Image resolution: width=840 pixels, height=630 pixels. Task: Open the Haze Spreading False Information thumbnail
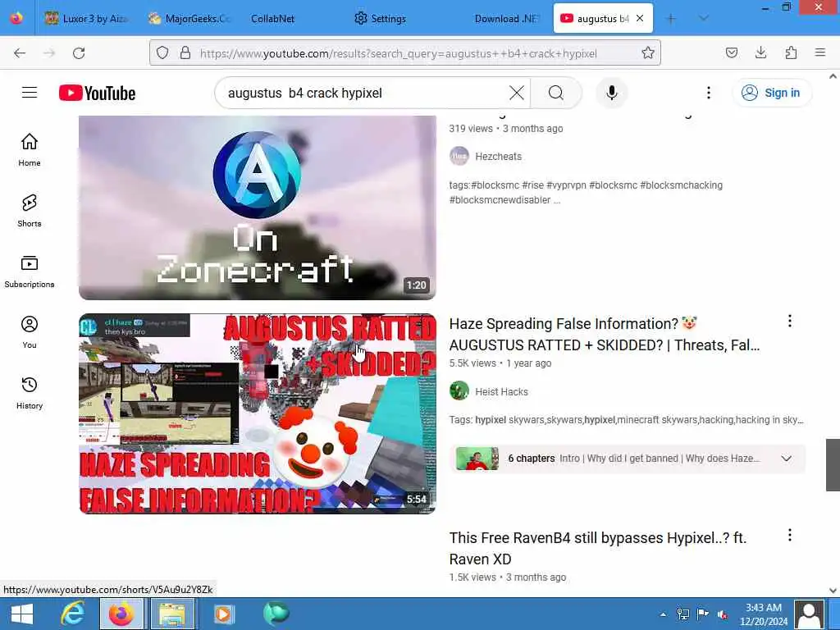point(257,413)
